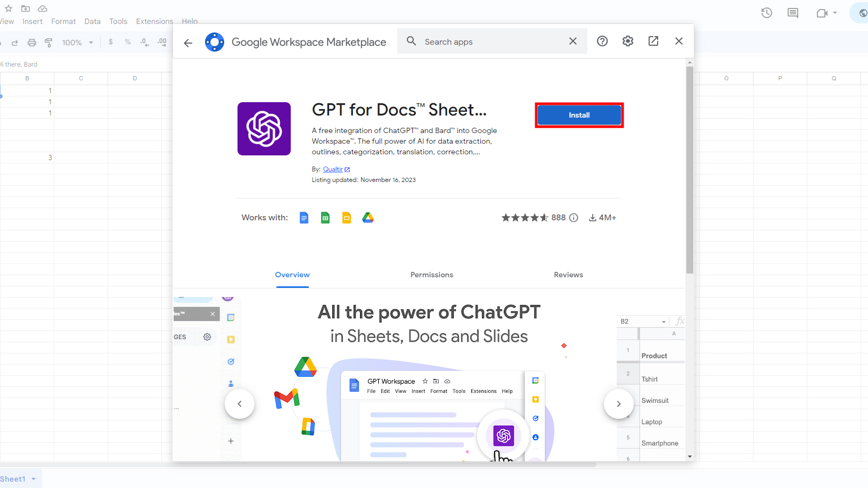Click the Google Slides works-with icon

(x=347, y=218)
